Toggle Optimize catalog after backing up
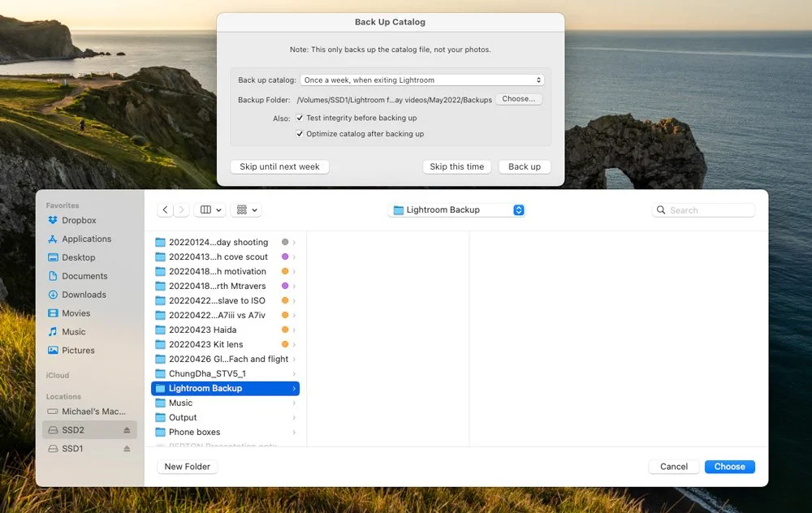812x513 pixels. (x=300, y=134)
